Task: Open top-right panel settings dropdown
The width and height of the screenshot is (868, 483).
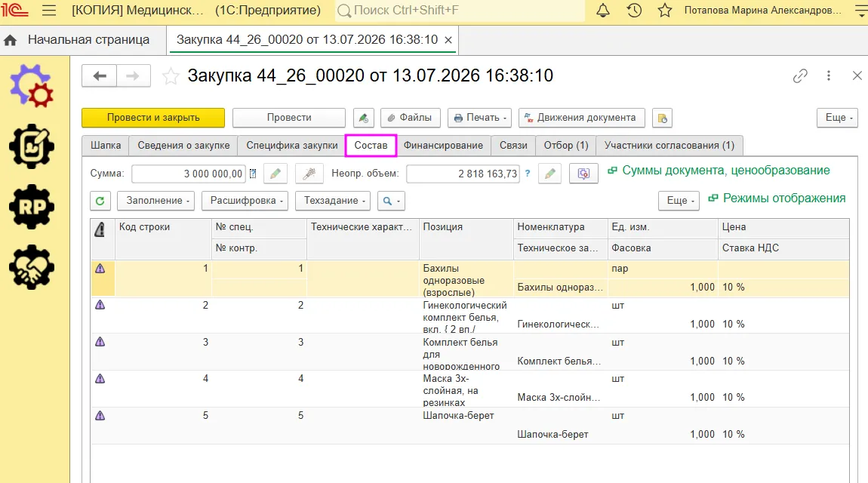Action: pos(860,11)
